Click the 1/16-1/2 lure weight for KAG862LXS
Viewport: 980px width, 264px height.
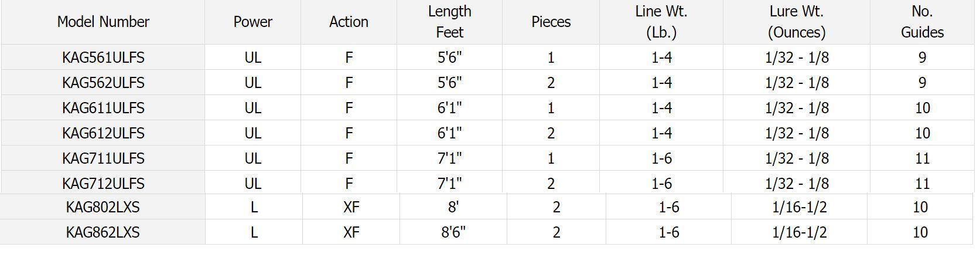[799, 232]
